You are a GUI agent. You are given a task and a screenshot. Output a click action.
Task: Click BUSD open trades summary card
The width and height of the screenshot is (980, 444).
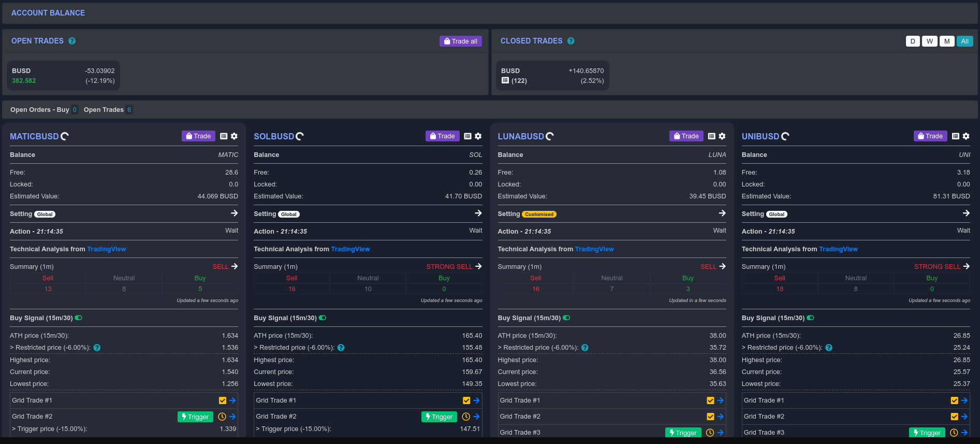click(x=63, y=76)
